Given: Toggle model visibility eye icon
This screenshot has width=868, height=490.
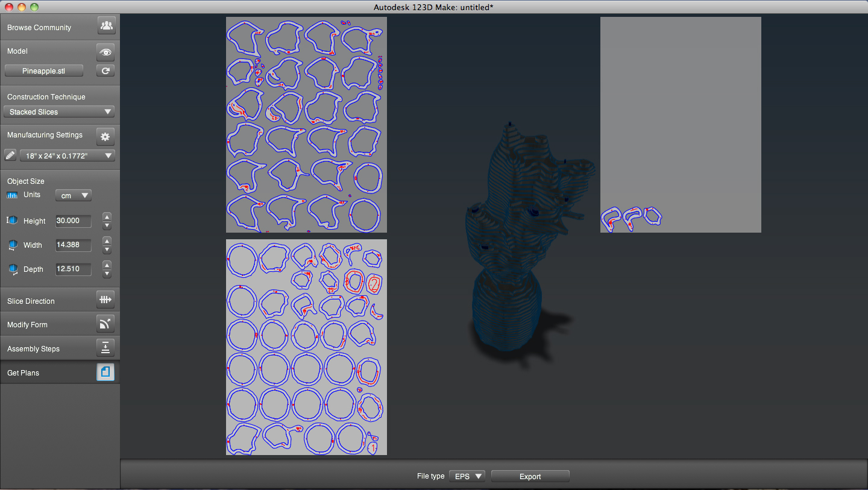Looking at the screenshot, I should 105,52.
